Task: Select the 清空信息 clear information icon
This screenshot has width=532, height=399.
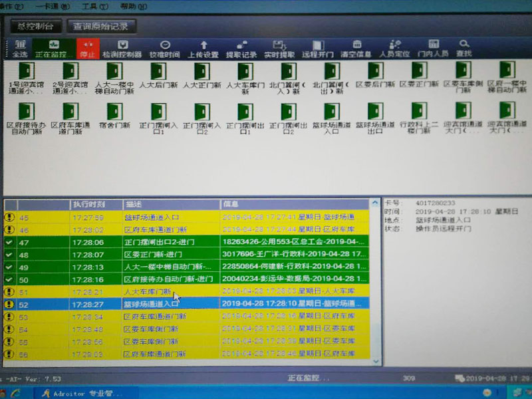Action: pyautogui.click(x=356, y=50)
